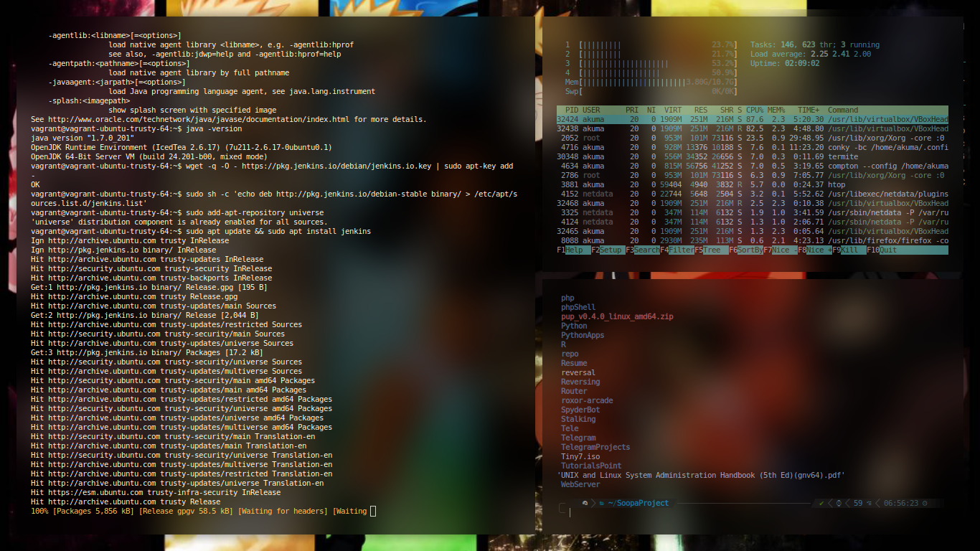This screenshot has width=980, height=551.
Task: Select the netdata plugins process PID 4152
Action: [753, 194]
